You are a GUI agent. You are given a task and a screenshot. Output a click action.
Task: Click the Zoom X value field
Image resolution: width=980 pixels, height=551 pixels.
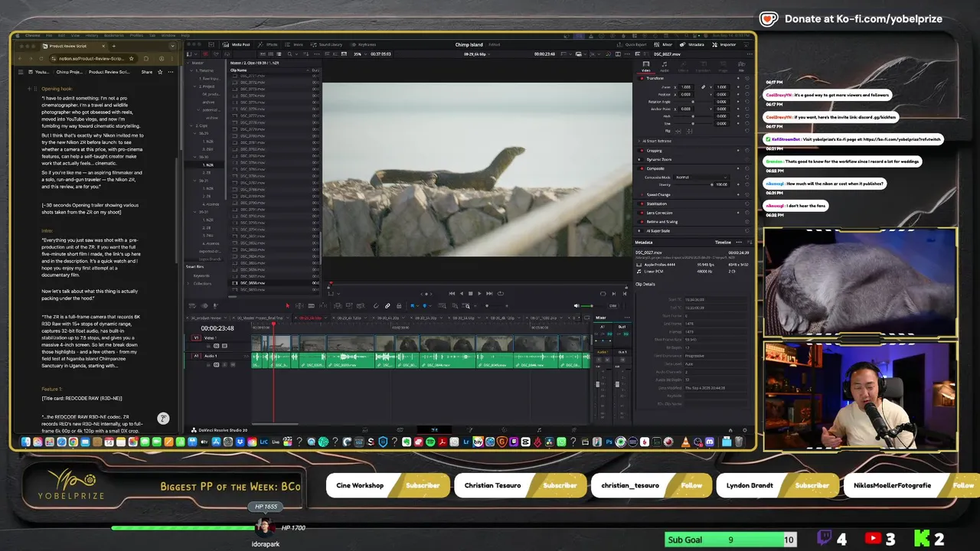tap(686, 87)
